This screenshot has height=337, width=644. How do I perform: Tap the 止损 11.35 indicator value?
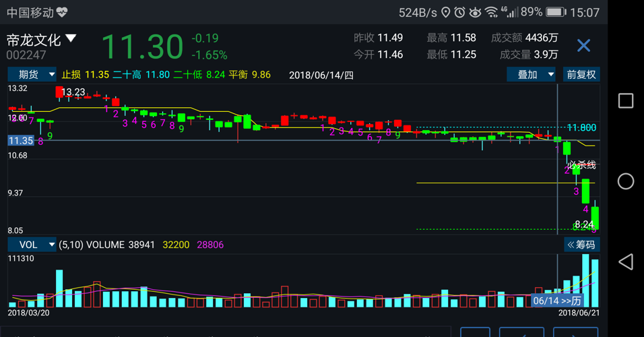coord(86,74)
